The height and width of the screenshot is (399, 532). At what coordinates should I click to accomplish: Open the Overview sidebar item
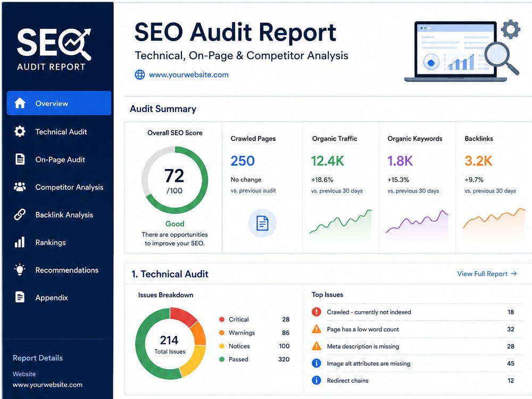[x=59, y=103]
